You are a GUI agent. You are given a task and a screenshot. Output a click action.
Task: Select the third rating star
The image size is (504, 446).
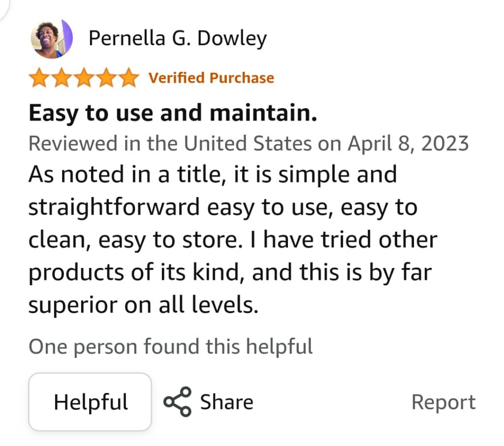point(84,78)
